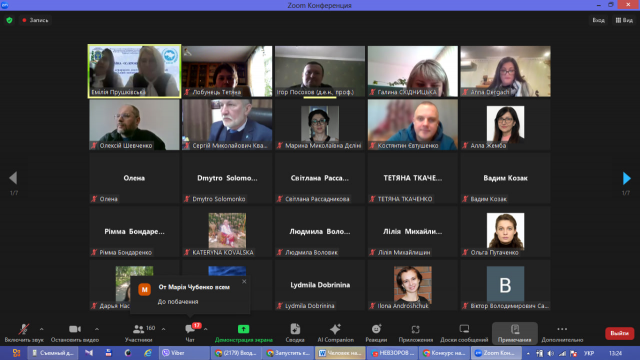Open the Чат chat panel
This screenshot has height=360, width=640.
pos(190,333)
